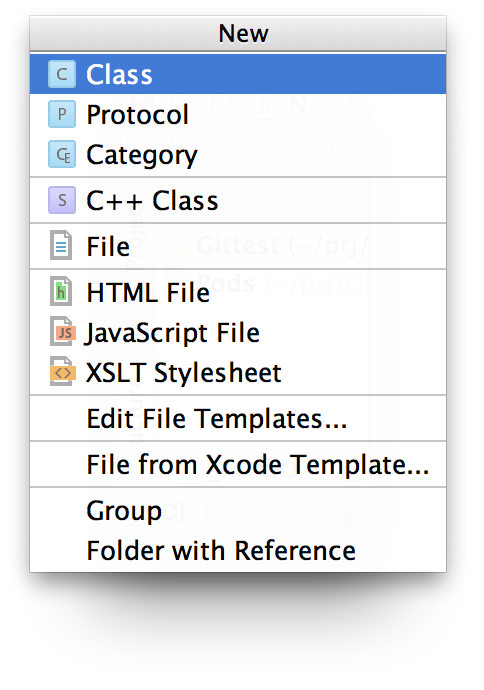Choose the XSLT Stylesheet option
The height and width of the screenshot is (690, 484).
[x=238, y=372]
